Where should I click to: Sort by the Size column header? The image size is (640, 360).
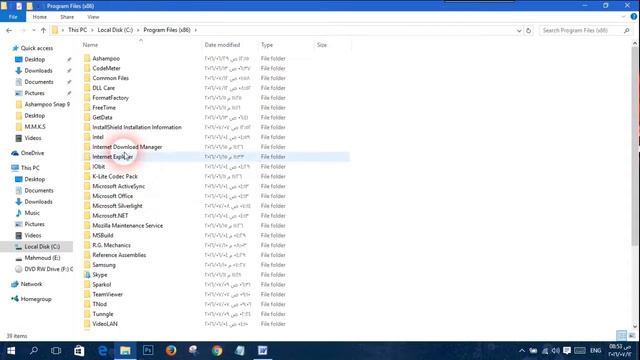[322, 45]
